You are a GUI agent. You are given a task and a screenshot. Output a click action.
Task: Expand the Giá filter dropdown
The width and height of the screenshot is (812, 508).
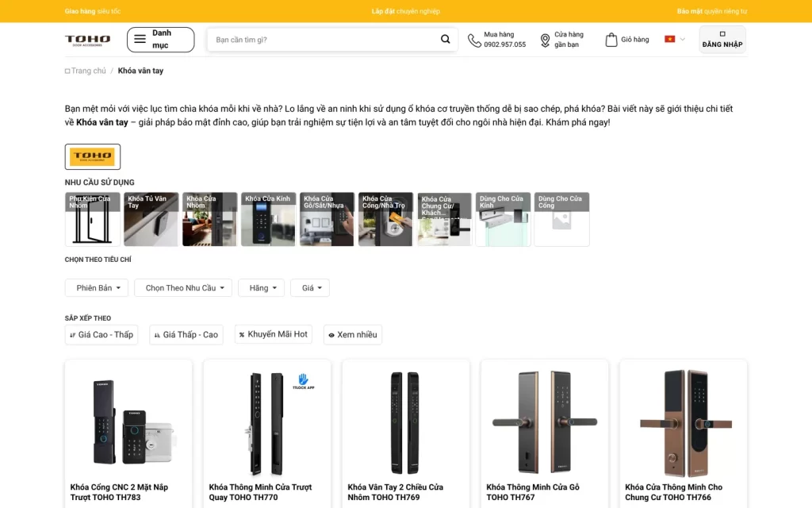click(x=310, y=287)
